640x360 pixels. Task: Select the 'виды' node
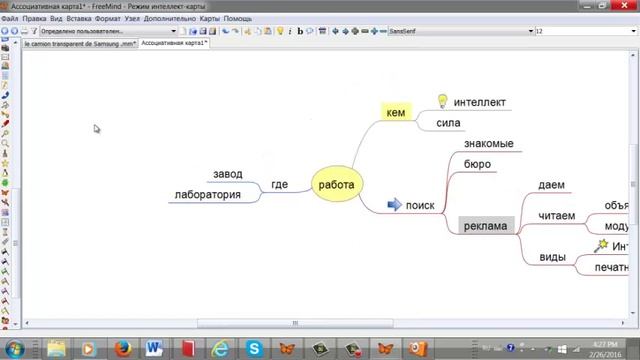[x=553, y=257]
